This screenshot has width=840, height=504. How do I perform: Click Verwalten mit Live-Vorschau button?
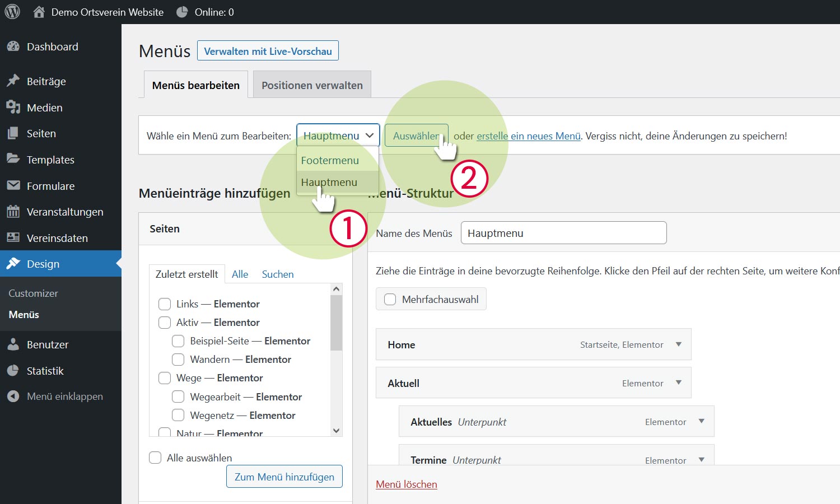click(x=268, y=51)
